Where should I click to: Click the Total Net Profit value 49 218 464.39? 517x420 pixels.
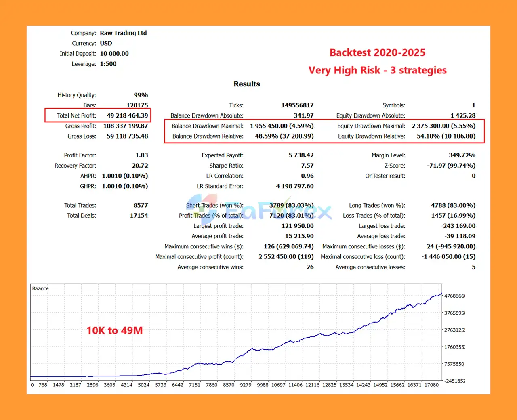127,115
